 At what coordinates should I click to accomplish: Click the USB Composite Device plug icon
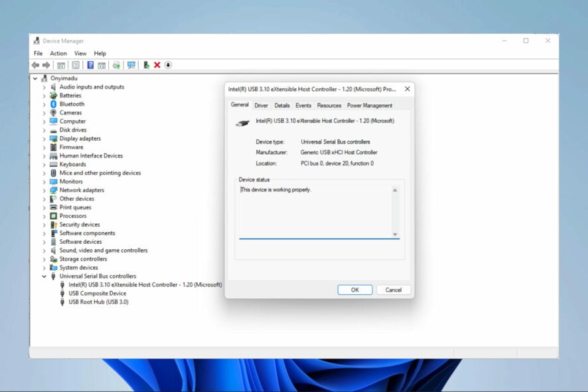pos(62,293)
